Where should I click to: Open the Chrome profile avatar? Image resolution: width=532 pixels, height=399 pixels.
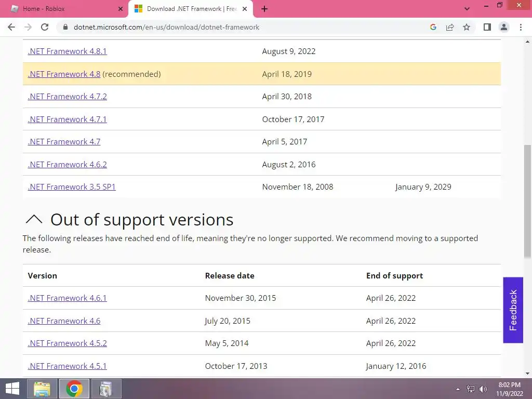pyautogui.click(x=503, y=27)
